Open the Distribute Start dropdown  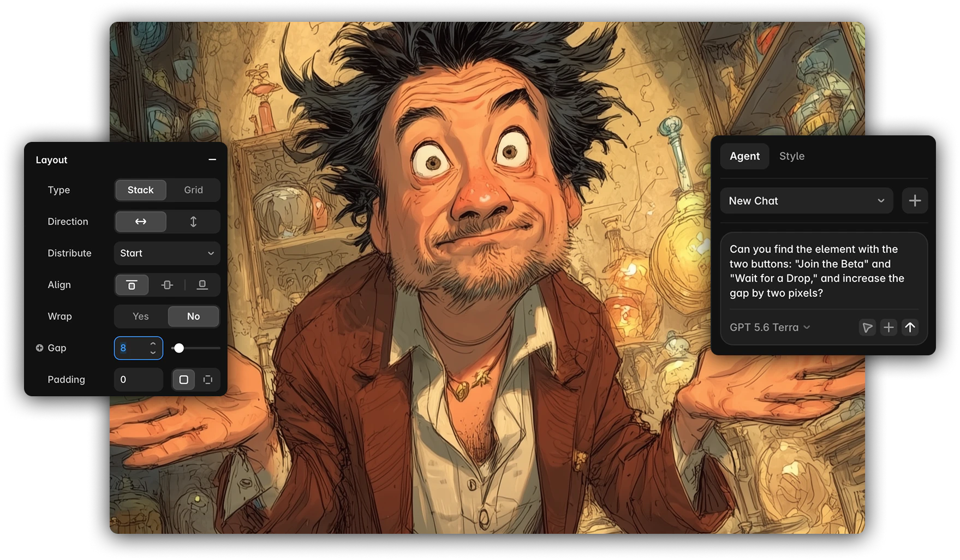point(167,253)
